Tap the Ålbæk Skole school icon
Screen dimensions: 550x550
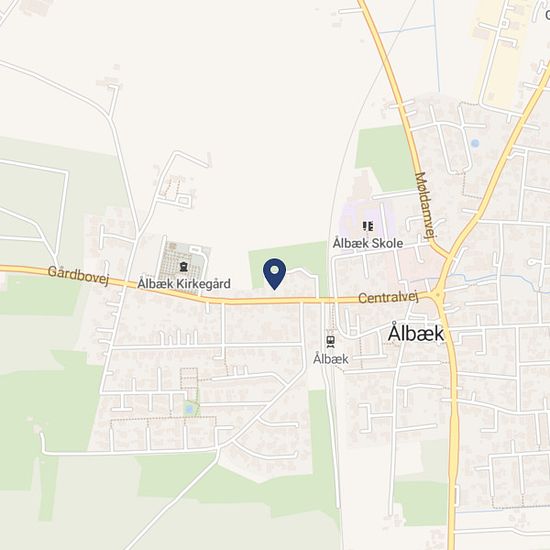click(368, 226)
